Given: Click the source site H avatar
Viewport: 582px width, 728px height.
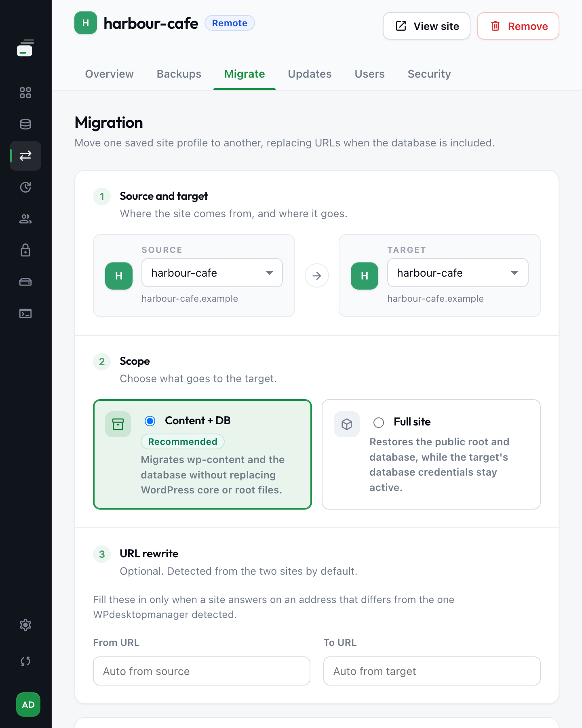Looking at the screenshot, I should click(x=119, y=276).
